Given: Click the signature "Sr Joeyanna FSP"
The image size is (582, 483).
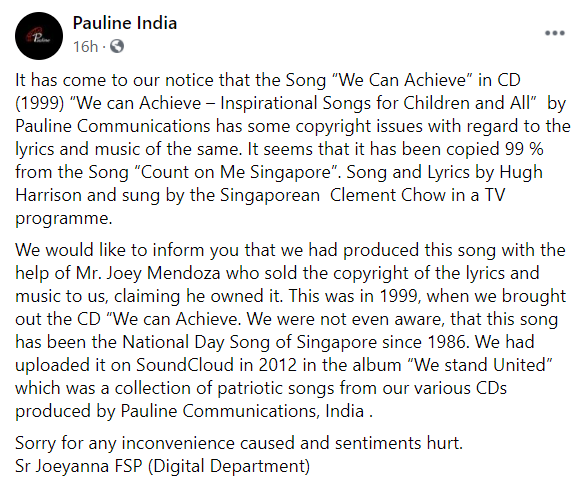Looking at the screenshot, I should 79,466.
